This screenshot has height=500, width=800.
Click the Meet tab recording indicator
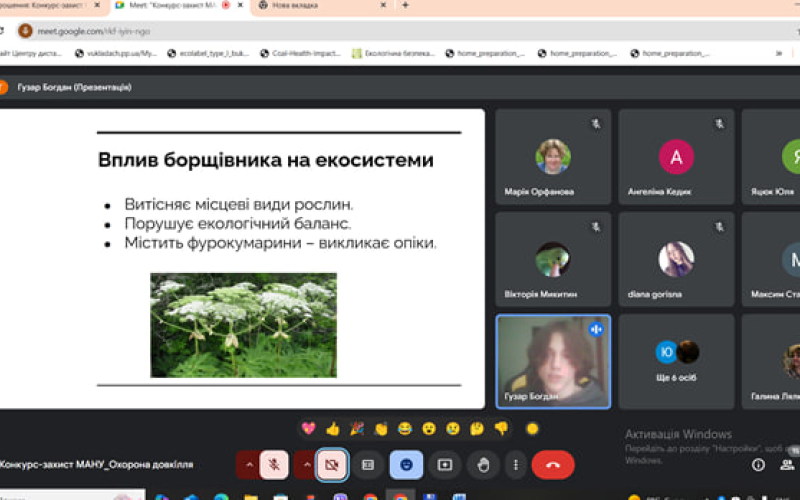coord(226,5)
